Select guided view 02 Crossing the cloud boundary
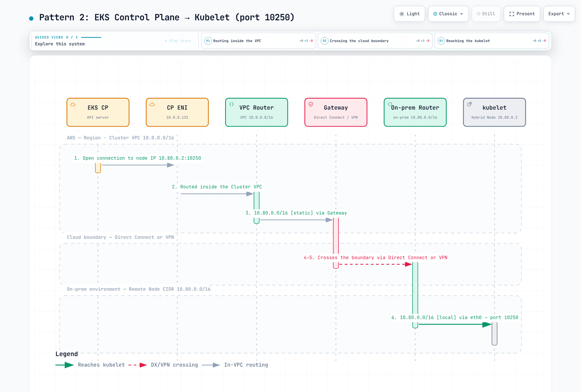Screen dimensions: 581x392 pos(375,41)
